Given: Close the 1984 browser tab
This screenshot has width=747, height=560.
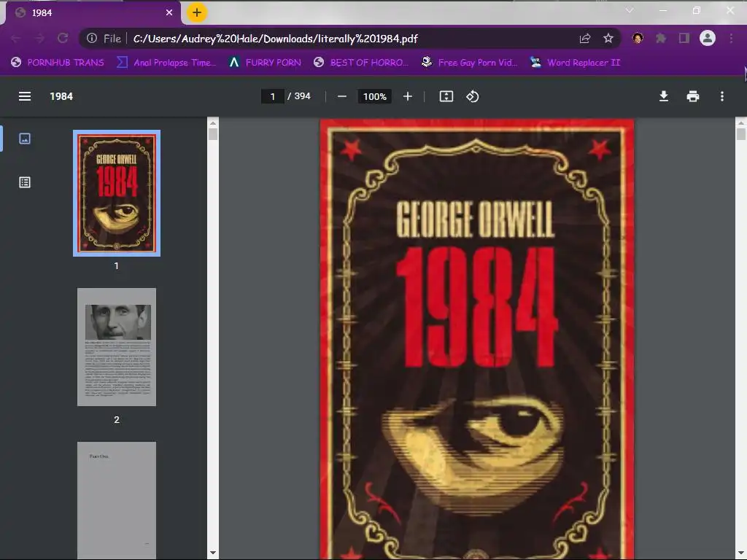Looking at the screenshot, I should tap(169, 13).
